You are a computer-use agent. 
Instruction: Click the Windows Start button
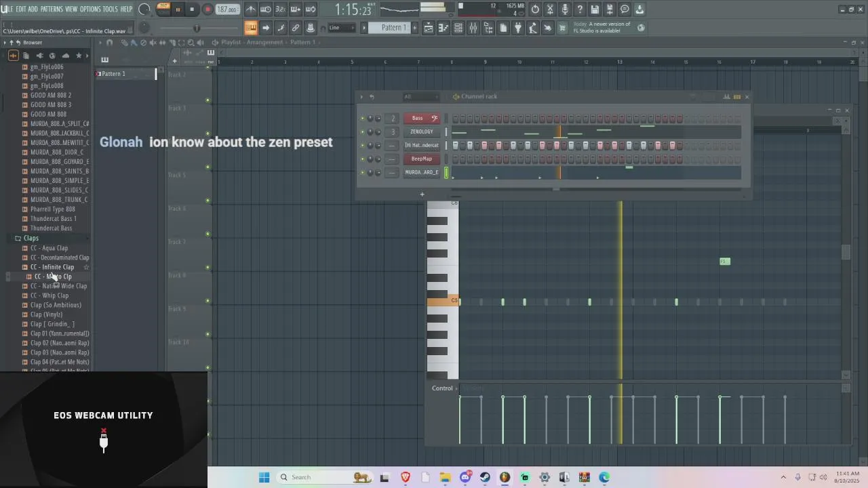pyautogui.click(x=264, y=477)
